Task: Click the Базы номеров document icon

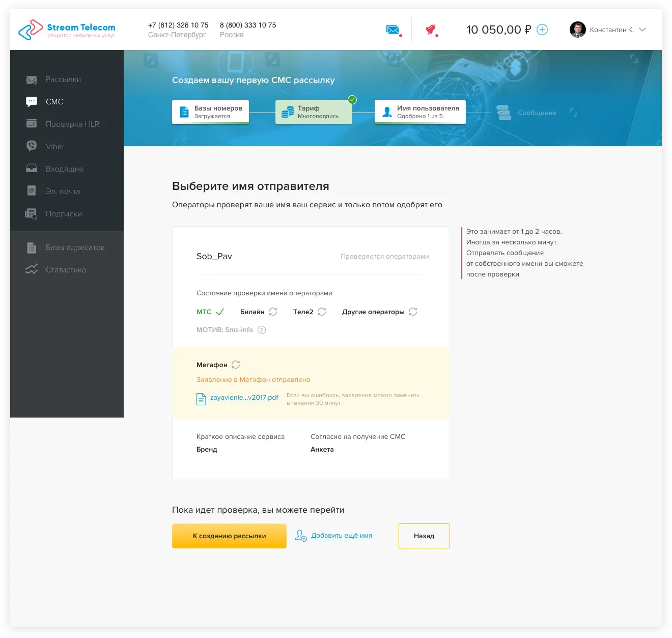Action: point(184,112)
